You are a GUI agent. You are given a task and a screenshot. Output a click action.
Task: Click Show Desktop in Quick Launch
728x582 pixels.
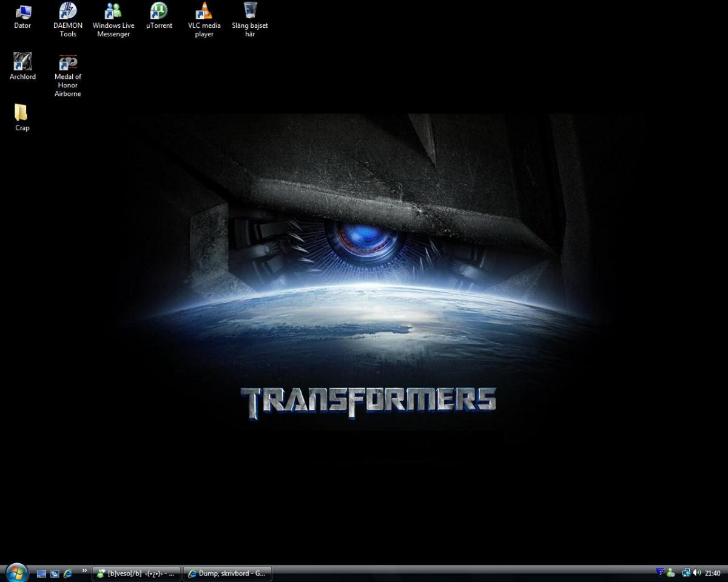point(41,573)
